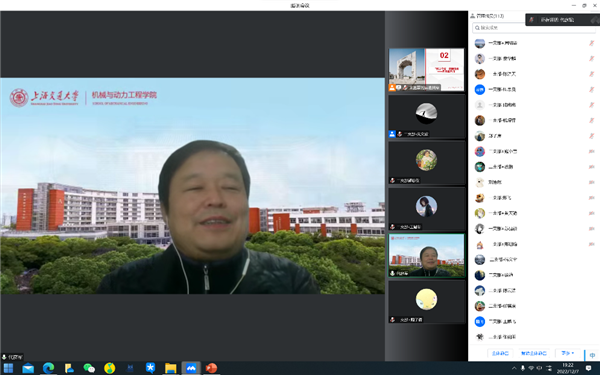The image size is (600, 375).
Task: Click the clock showing 19:22
Action: (x=568, y=368)
